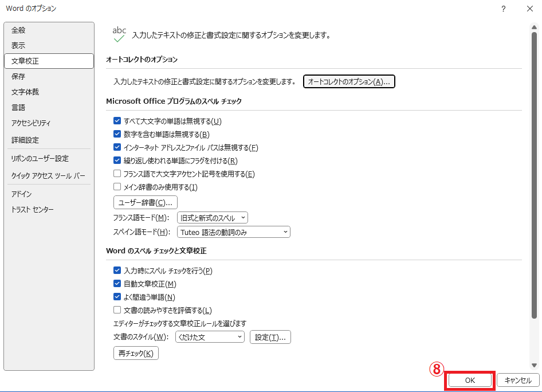Uncheck すべて大文字の単語は無視する
The image size is (542, 392).
click(117, 121)
